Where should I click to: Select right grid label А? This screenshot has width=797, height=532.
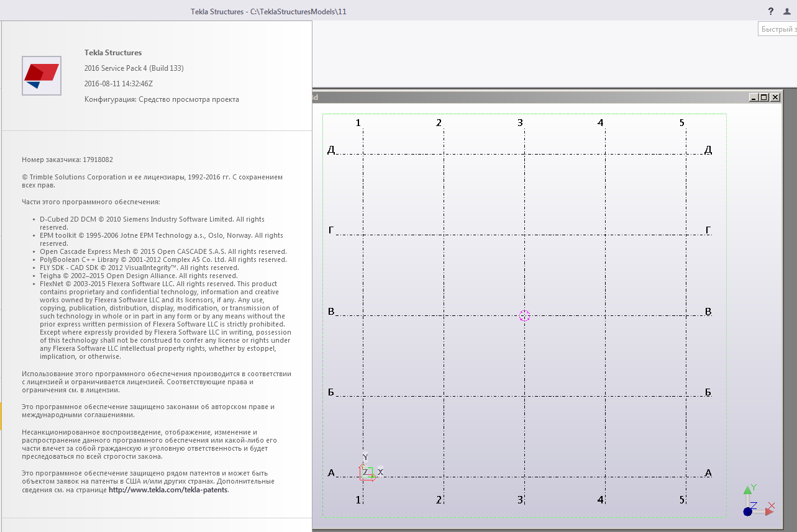[x=708, y=473]
